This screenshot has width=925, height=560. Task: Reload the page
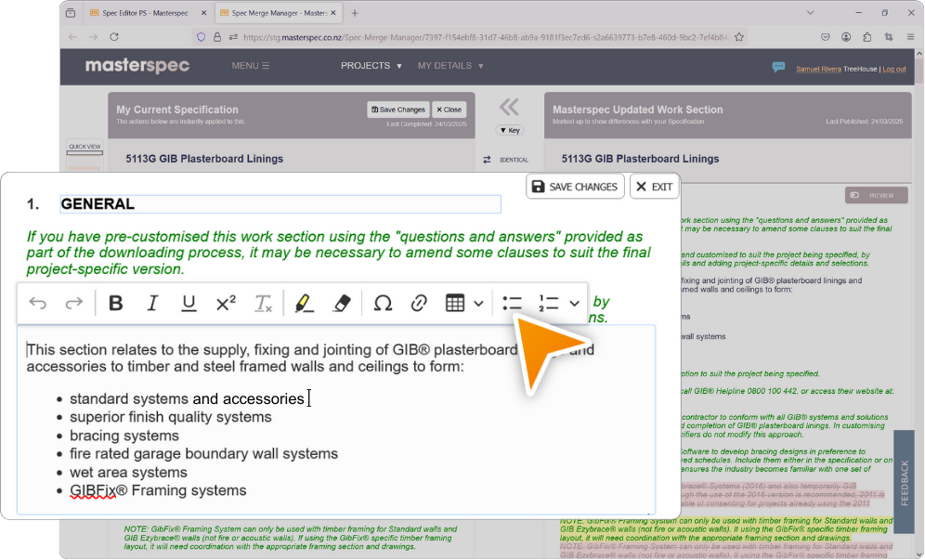114,36
